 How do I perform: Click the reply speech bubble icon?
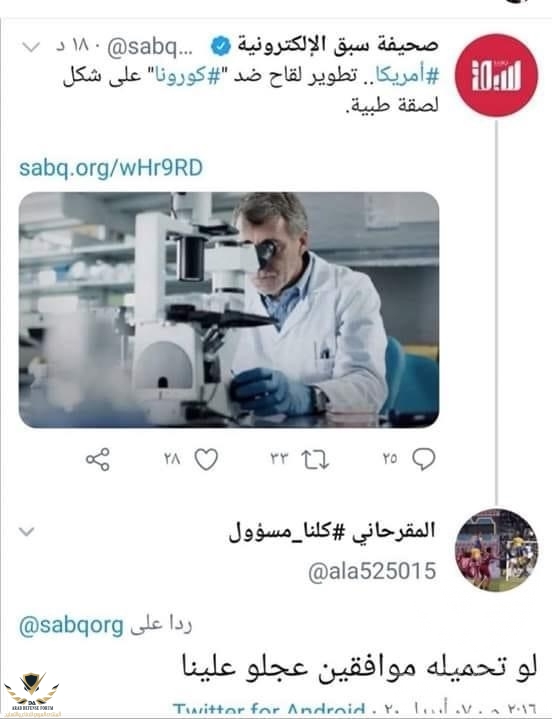(x=424, y=459)
